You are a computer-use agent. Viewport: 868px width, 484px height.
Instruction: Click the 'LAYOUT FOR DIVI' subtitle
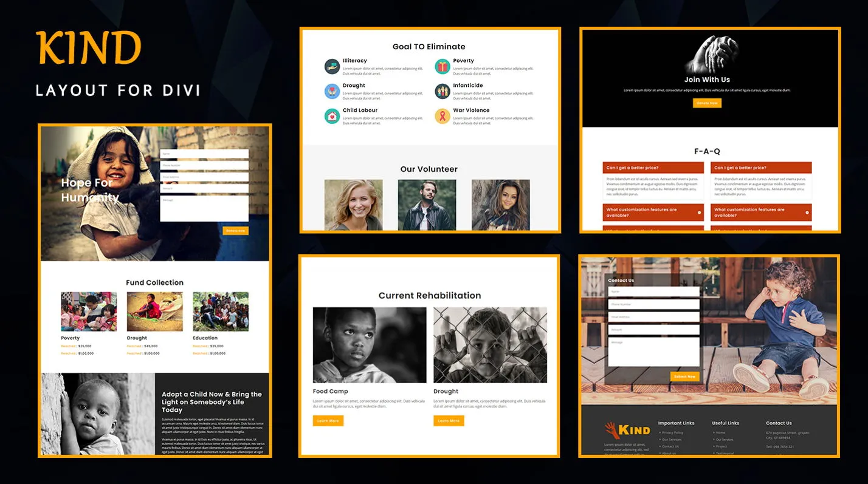[119, 90]
